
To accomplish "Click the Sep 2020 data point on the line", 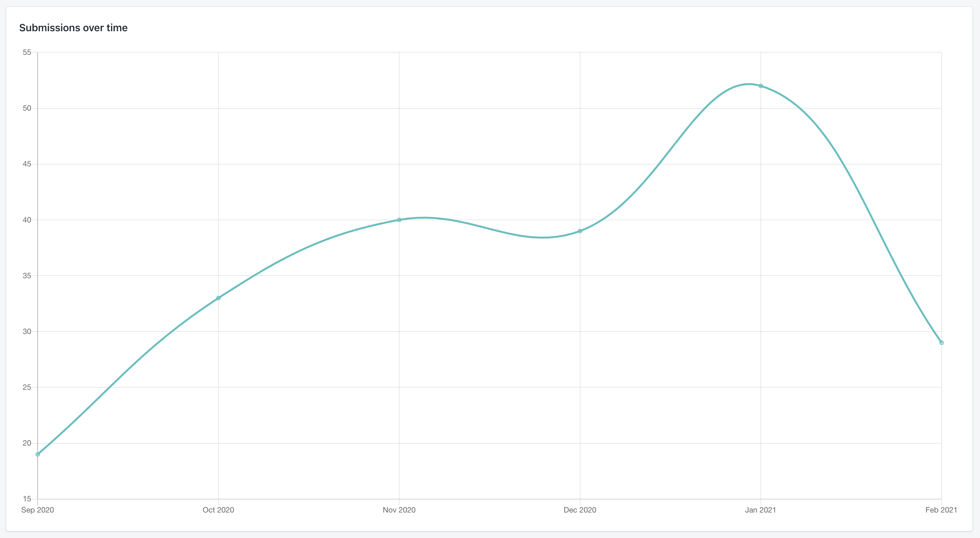I will point(38,454).
